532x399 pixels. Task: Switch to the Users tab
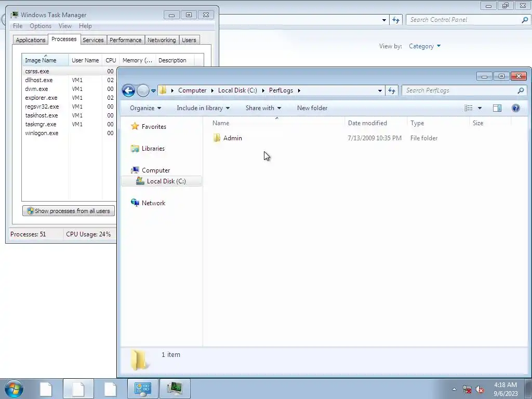[x=189, y=39]
